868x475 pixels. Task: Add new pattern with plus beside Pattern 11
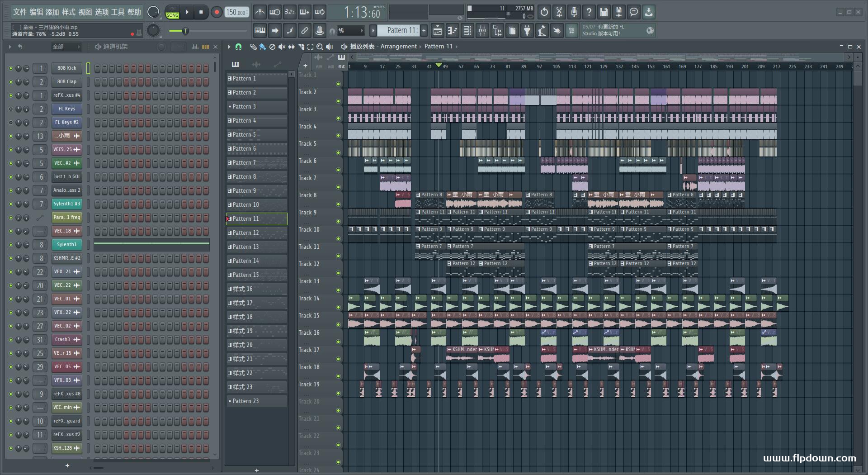coord(424,31)
